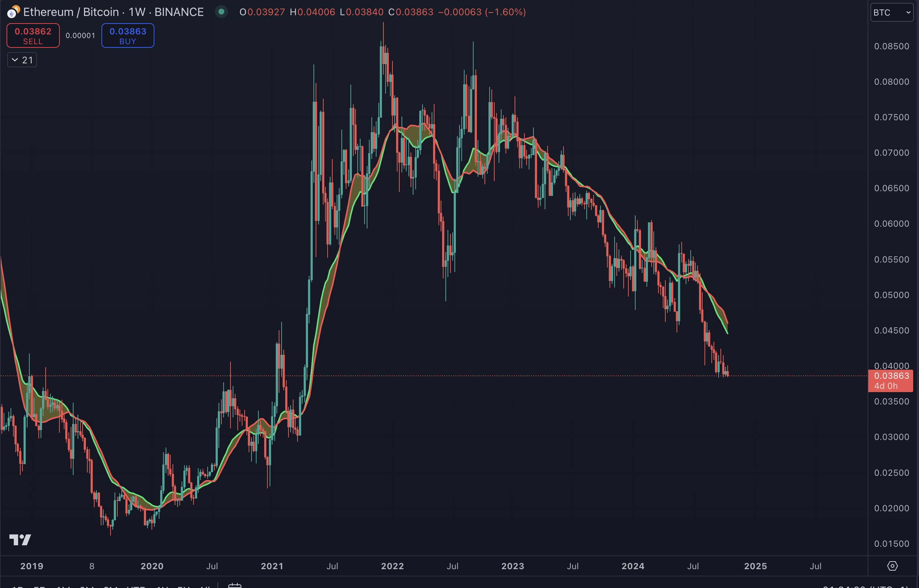Click the 2023 label on time axis
The width and height of the screenshot is (919, 588).
[x=512, y=566]
